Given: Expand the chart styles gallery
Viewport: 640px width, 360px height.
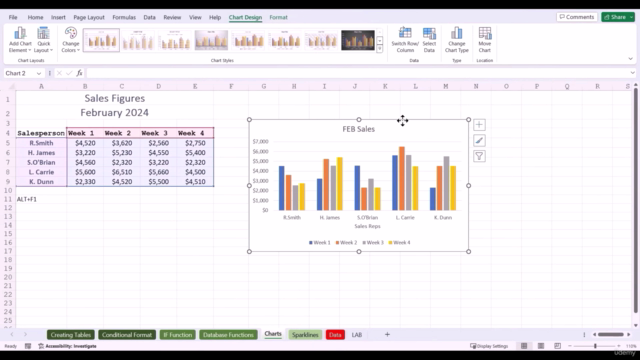Looking at the screenshot, I should click(380, 49).
